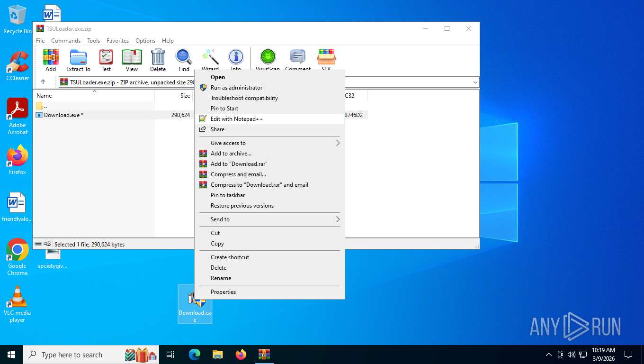Show hidden tray icons chevron
The width and height of the screenshot is (644, 364).
549,355
